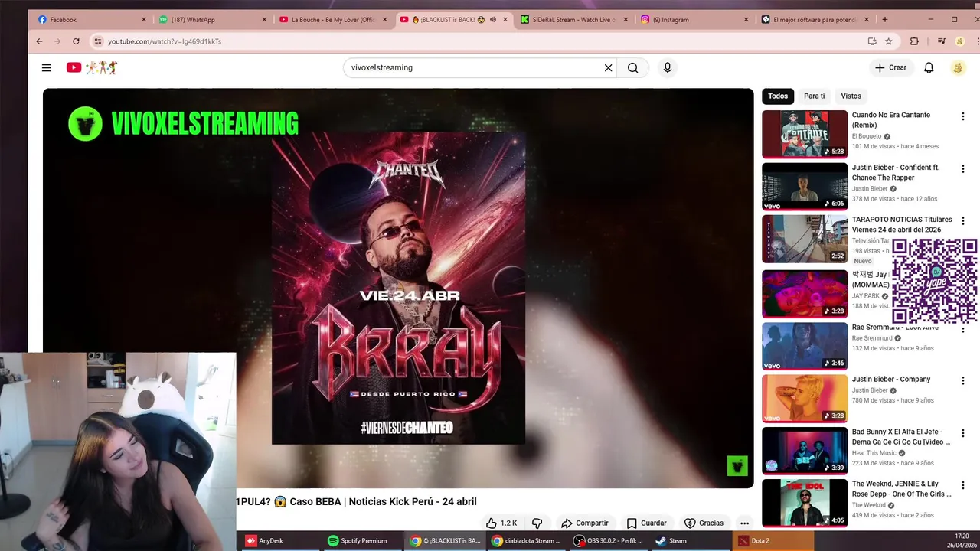980x551 pixels.
Task: Open TARAPOTO NOTICIAS video thumbnail
Action: coord(805,239)
